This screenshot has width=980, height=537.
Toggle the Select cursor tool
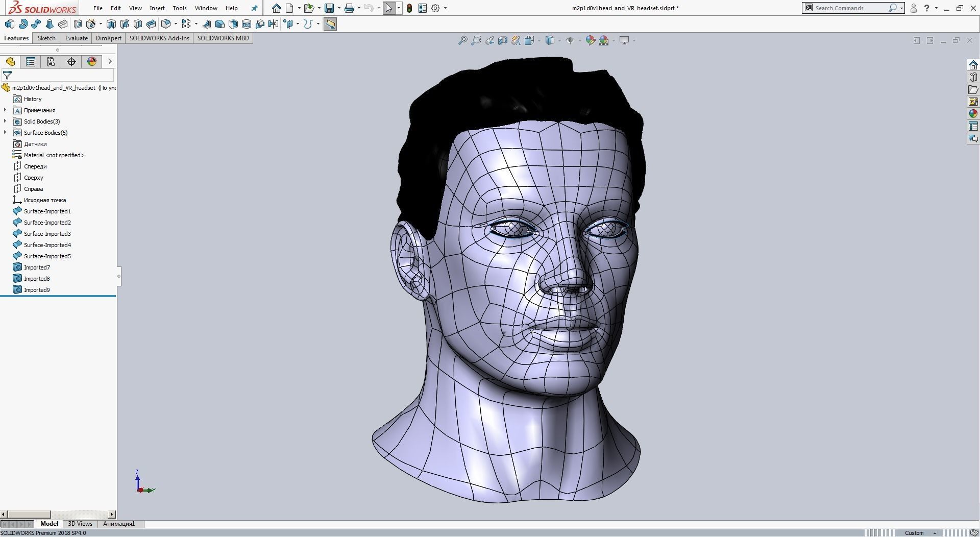tap(389, 8)
